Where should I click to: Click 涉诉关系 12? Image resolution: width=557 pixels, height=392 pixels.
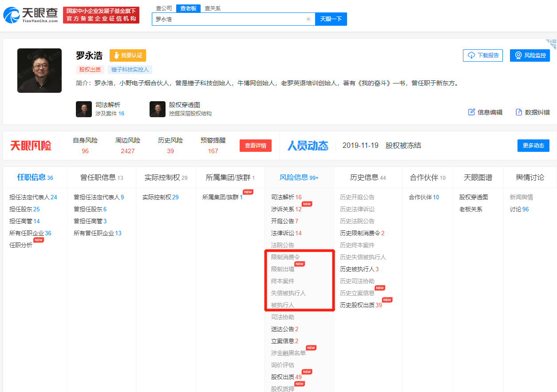[286, 209]
